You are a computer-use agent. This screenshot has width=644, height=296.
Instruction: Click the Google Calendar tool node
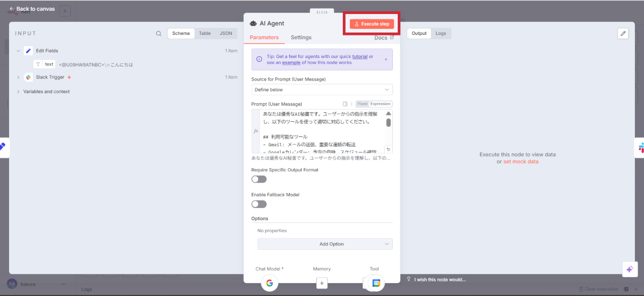[x=376, y=283]
